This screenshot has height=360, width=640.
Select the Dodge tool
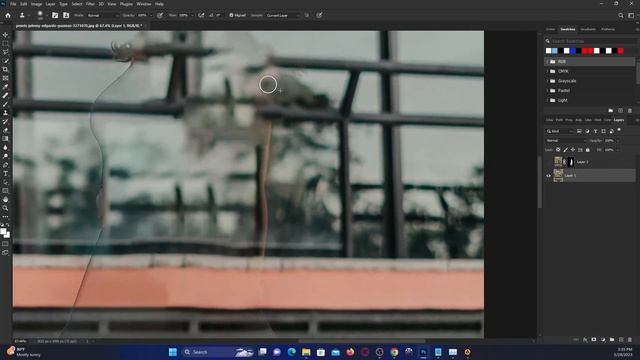[x=5, y=156]
